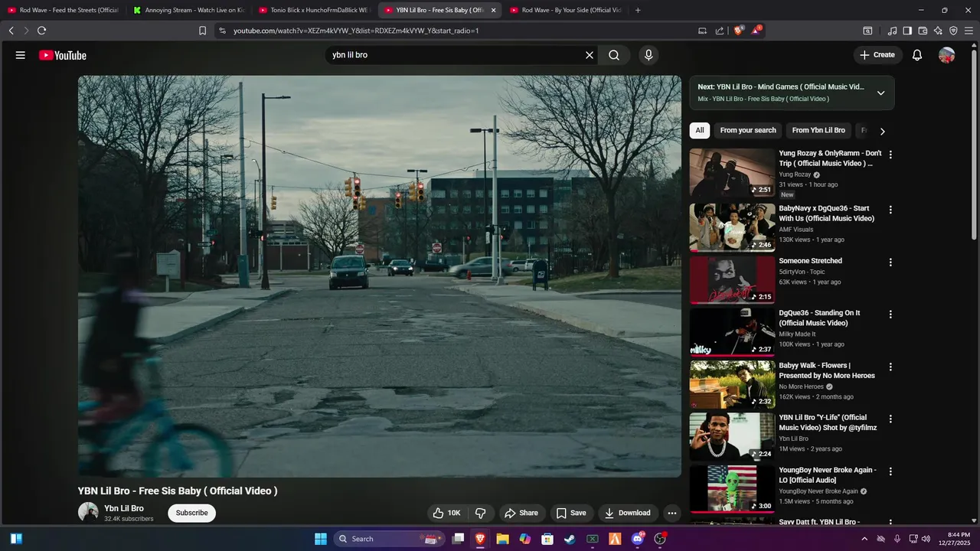Open the browser main menu
The image size is (980, 551).
(x=969, y=31)
